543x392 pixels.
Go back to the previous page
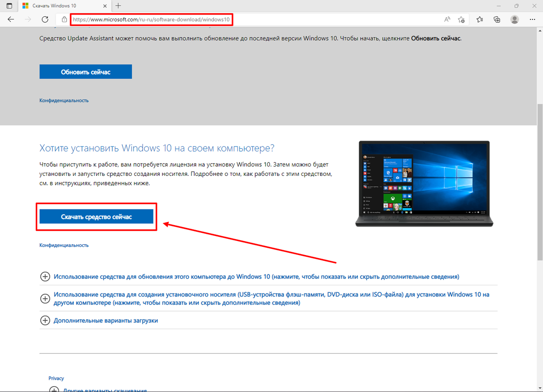point(10,19)
